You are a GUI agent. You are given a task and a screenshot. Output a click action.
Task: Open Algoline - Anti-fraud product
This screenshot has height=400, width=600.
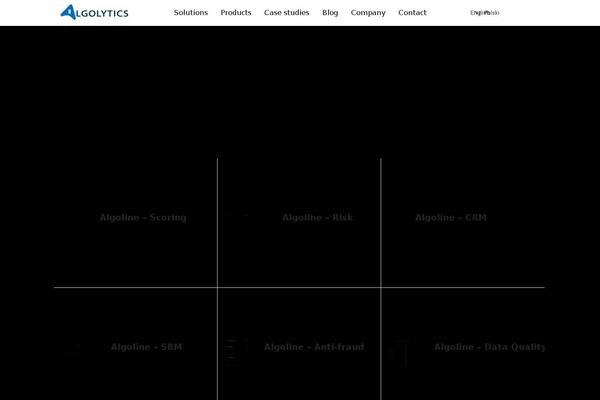coord(314,347)
